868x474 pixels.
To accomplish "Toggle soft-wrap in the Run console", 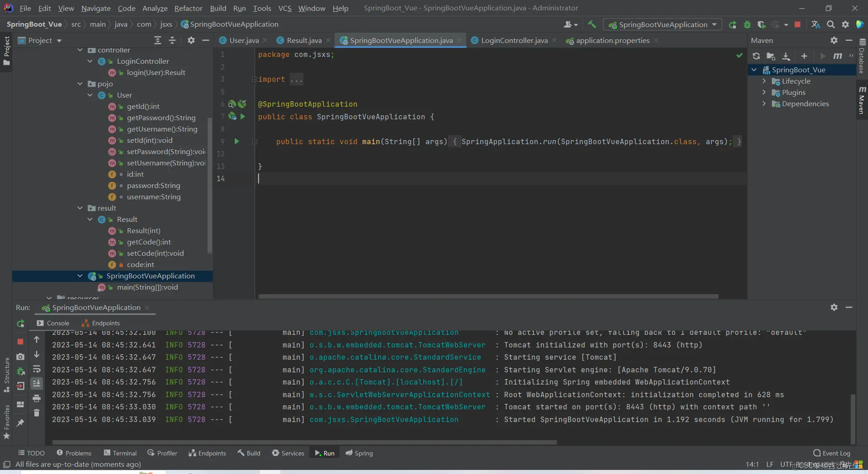I will click(37, 369).
